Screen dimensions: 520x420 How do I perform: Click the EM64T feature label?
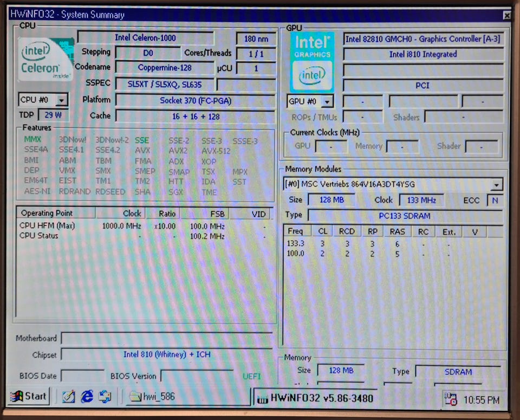(36, 180)
